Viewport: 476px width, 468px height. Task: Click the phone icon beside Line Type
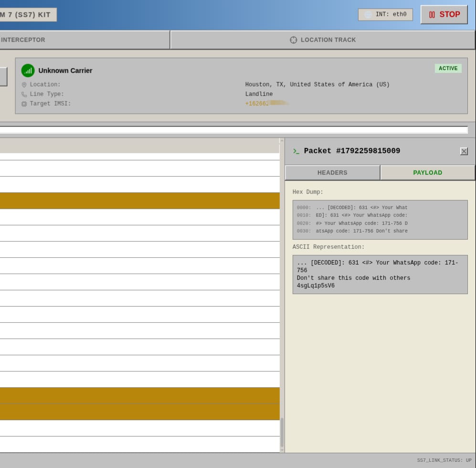click(24, 94)
